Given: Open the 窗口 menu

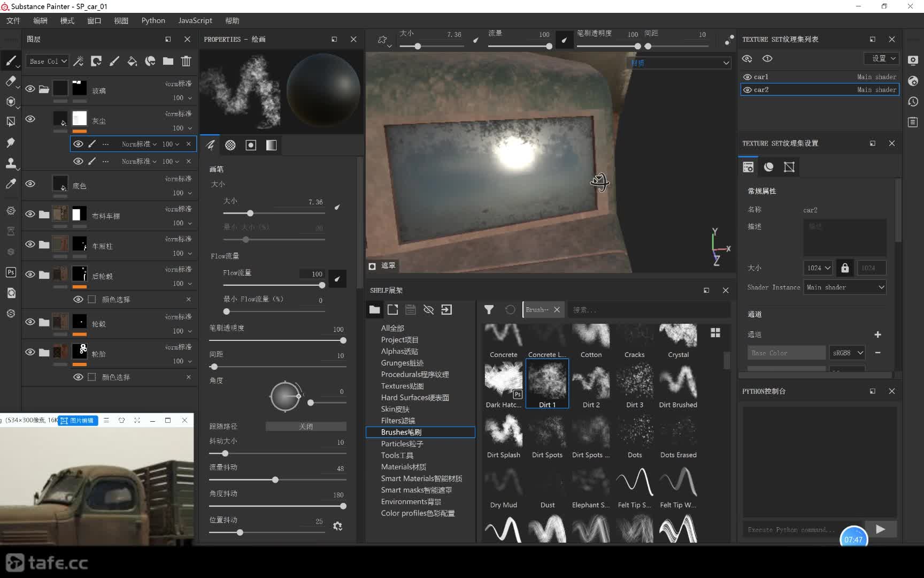Looking at the screenshot, I should 94,20.
